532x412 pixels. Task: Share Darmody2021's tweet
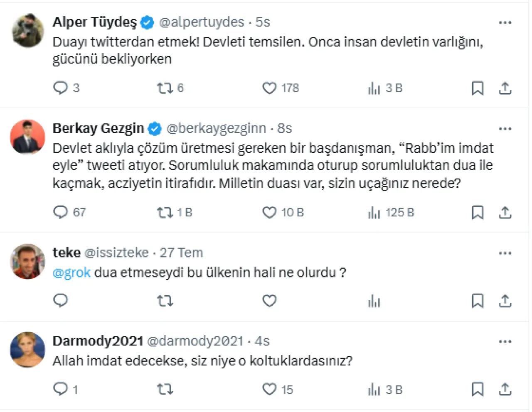pyautogui.click(x=505, y=390)
